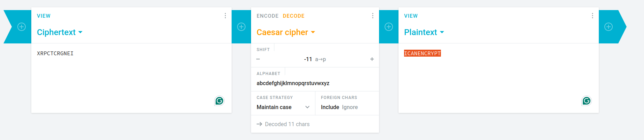
Task: Increase the shift with the plus button
Action: [372, 59]
